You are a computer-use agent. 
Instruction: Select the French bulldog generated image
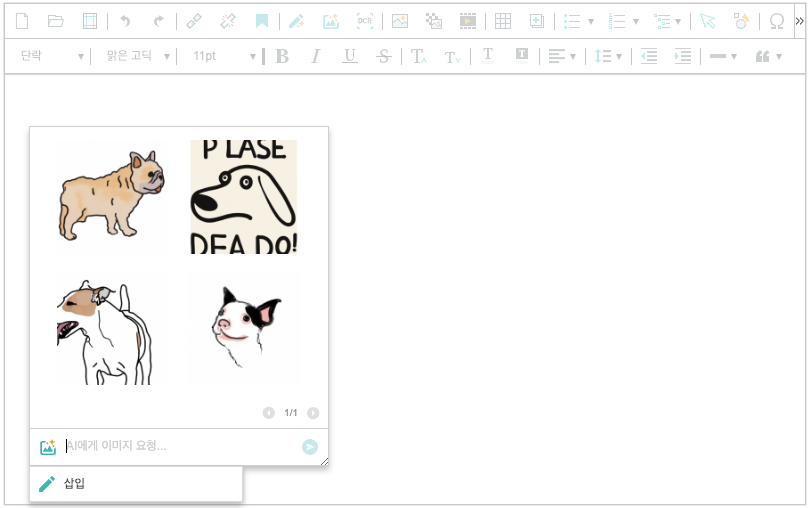[x=110, y=195]
